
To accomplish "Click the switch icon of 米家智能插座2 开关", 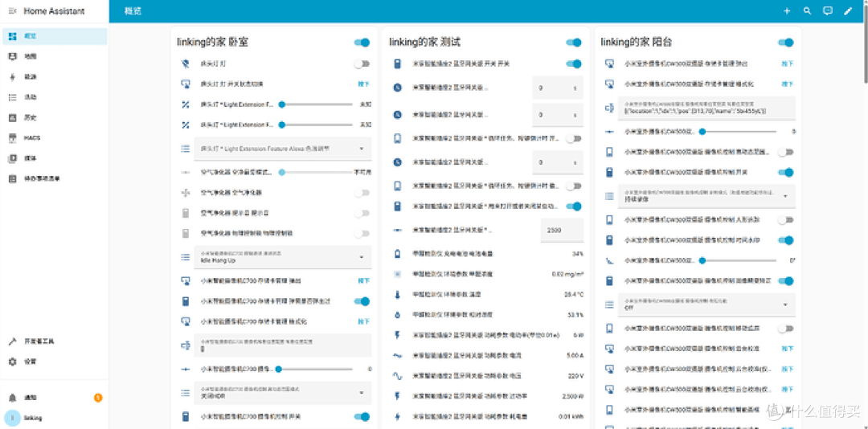I will point(397,63).
